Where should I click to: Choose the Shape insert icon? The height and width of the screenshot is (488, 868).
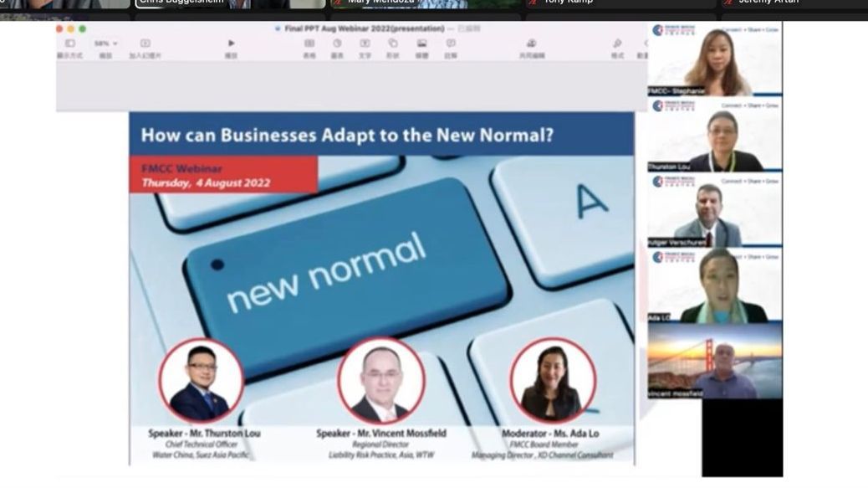pos(393,44)
